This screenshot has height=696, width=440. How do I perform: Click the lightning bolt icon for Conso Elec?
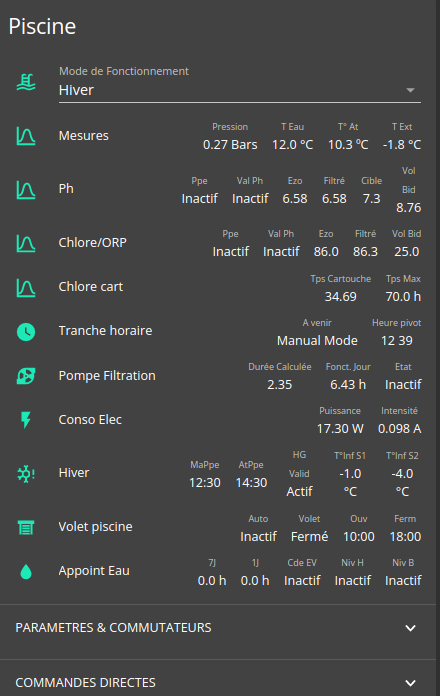(x=26, y=420)
